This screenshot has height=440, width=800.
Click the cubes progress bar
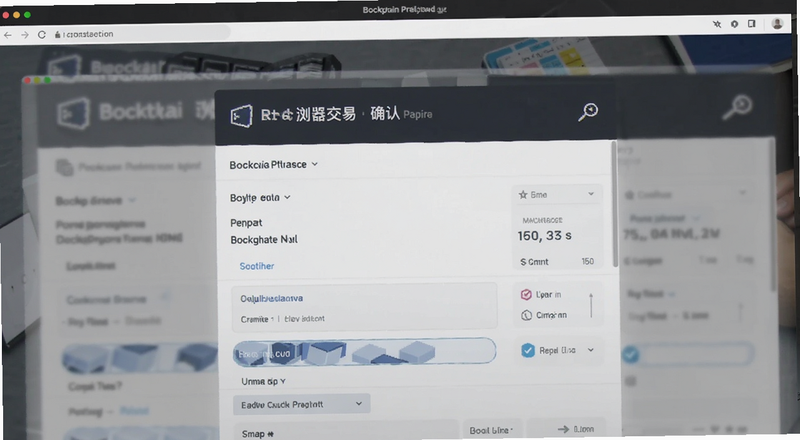pyautogui.click(x=364, y=352)
